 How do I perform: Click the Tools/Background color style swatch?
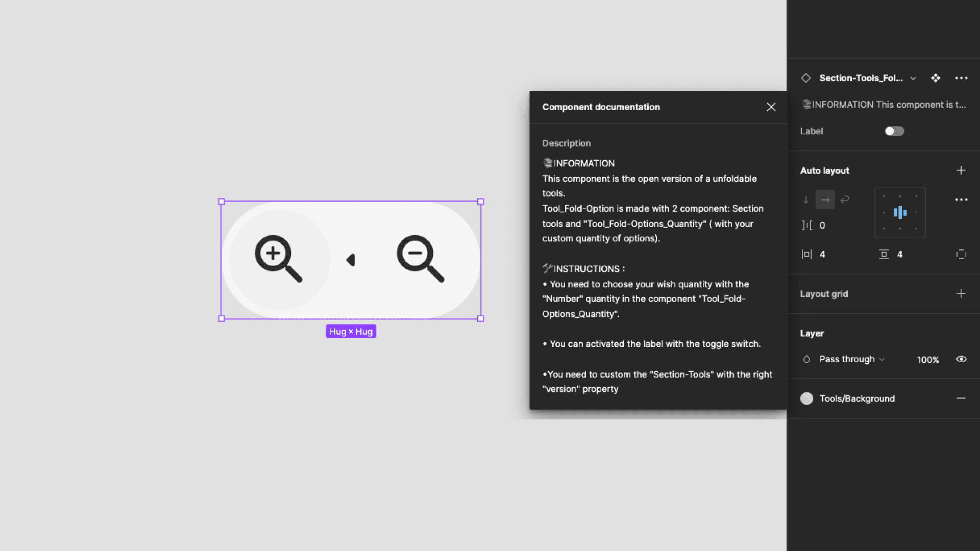coord(806,398)
